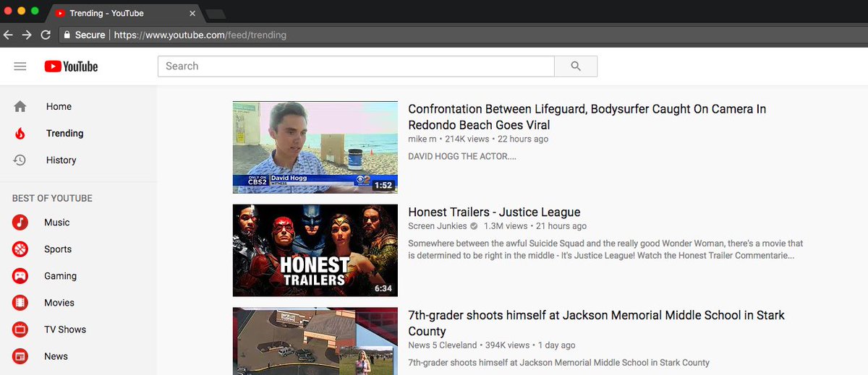This screenshot has width=868, height=375.
Task: Click the '394K views' text
Action: click(x=507, y=345)
